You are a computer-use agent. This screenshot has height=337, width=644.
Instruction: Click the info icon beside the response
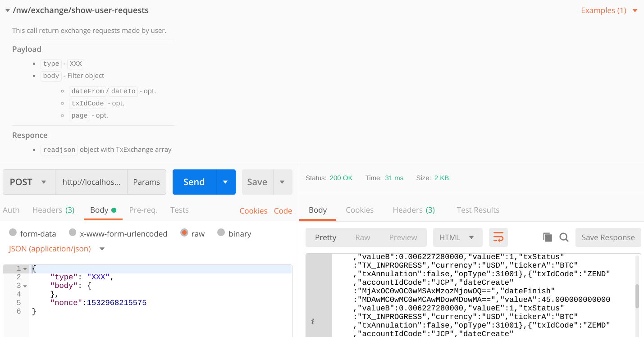pyautogui.click(x=312, y=321)
